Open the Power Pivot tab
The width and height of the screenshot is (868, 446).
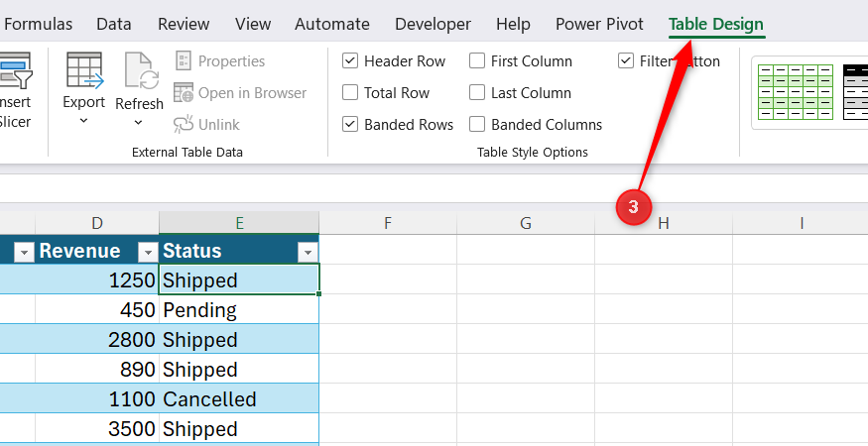pyautogui.click(x=599, y=25)
